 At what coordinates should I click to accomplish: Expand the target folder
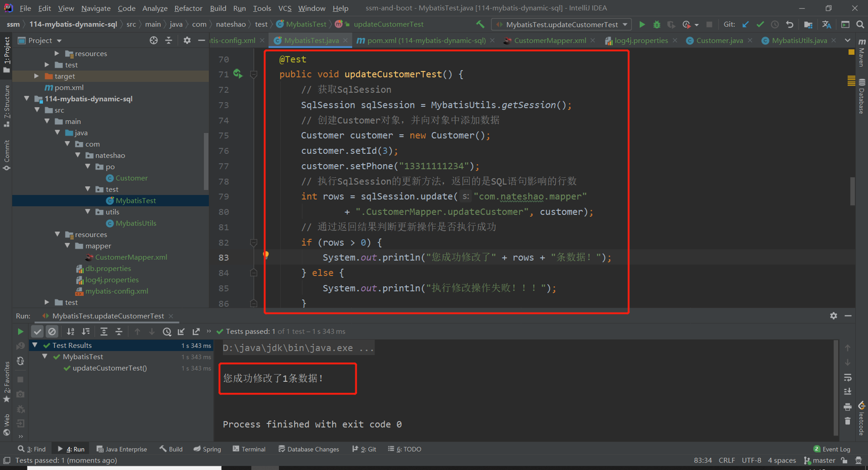[x=36, y=76]
